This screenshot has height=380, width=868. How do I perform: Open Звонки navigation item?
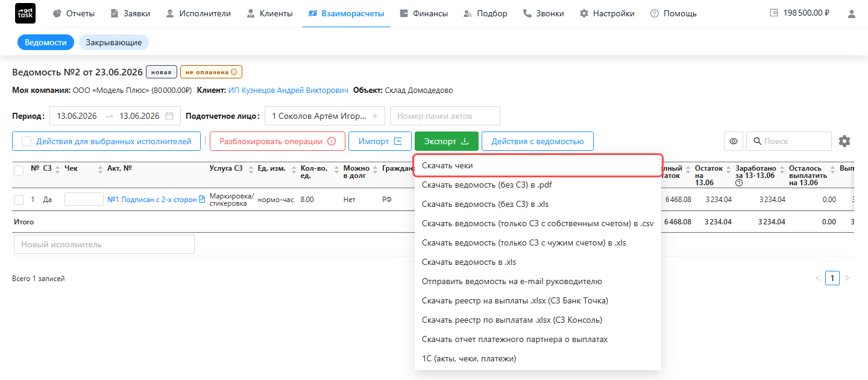(544, 13)
